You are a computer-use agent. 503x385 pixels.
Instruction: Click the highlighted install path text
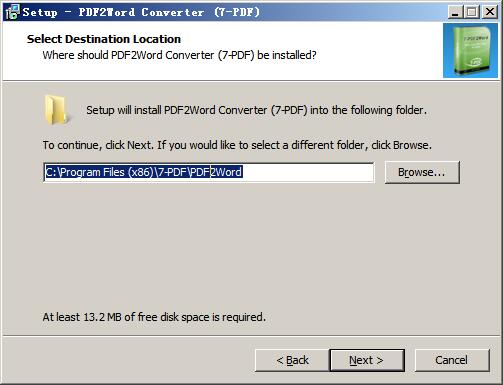144,172
